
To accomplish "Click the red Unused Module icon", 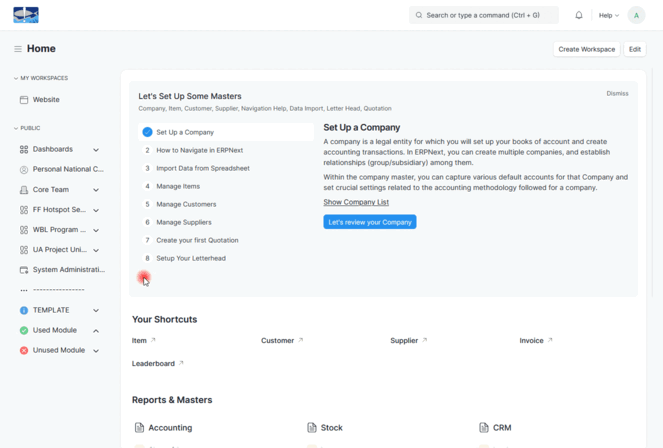I will 24,350.
